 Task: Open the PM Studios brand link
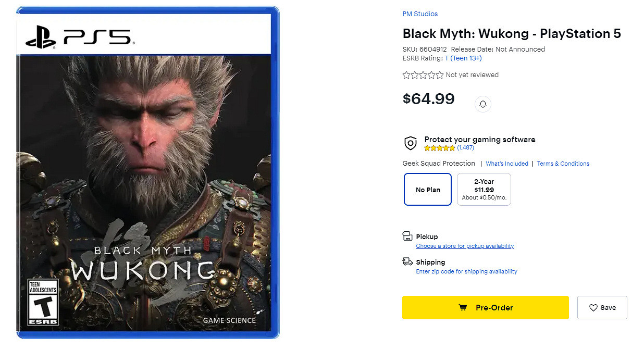(420, 14)
